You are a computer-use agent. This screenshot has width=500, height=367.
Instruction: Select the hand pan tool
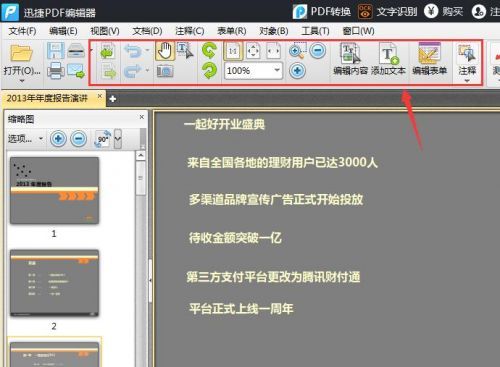[165, 51]
